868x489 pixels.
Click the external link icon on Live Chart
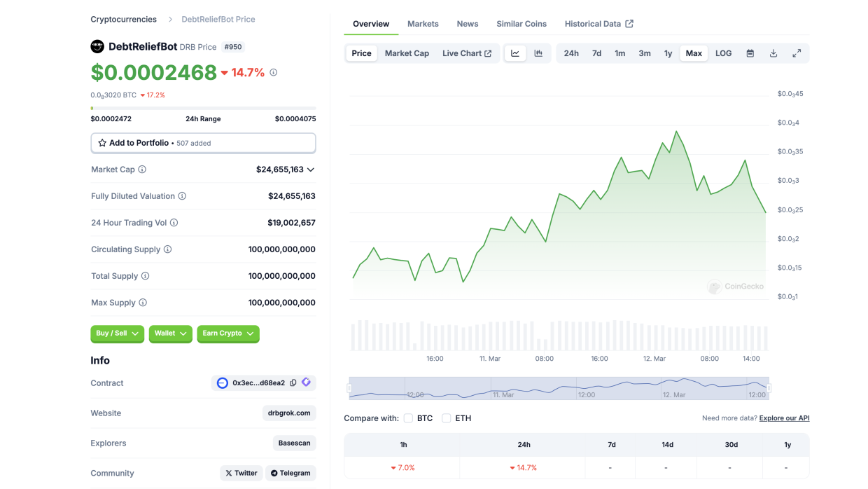tap(488, 53)
